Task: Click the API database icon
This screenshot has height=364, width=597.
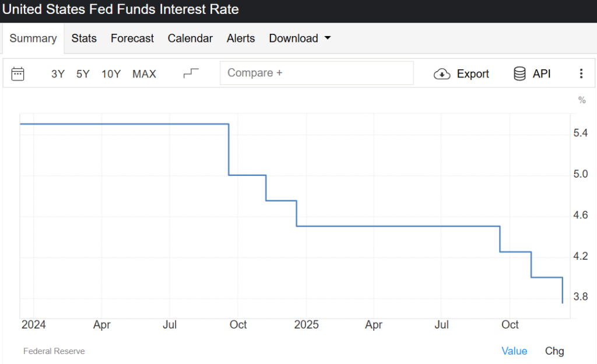Action: point(519,74)
